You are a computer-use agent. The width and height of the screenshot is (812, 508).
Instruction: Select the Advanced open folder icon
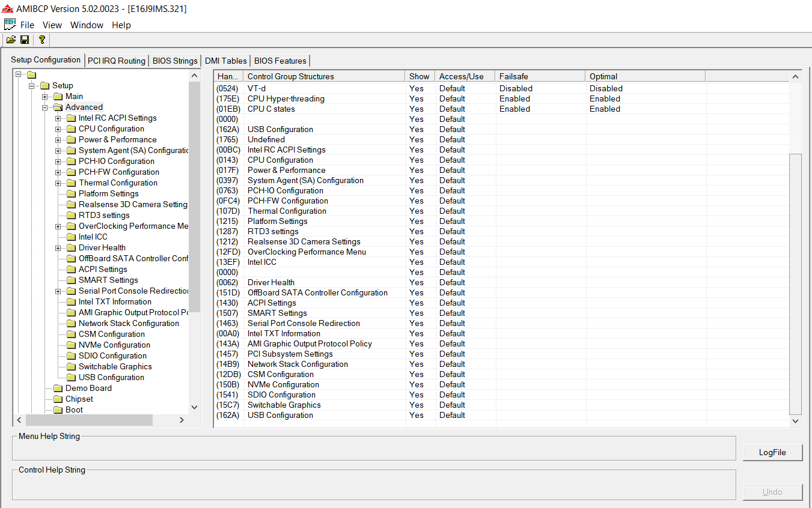tap(58, 107)
